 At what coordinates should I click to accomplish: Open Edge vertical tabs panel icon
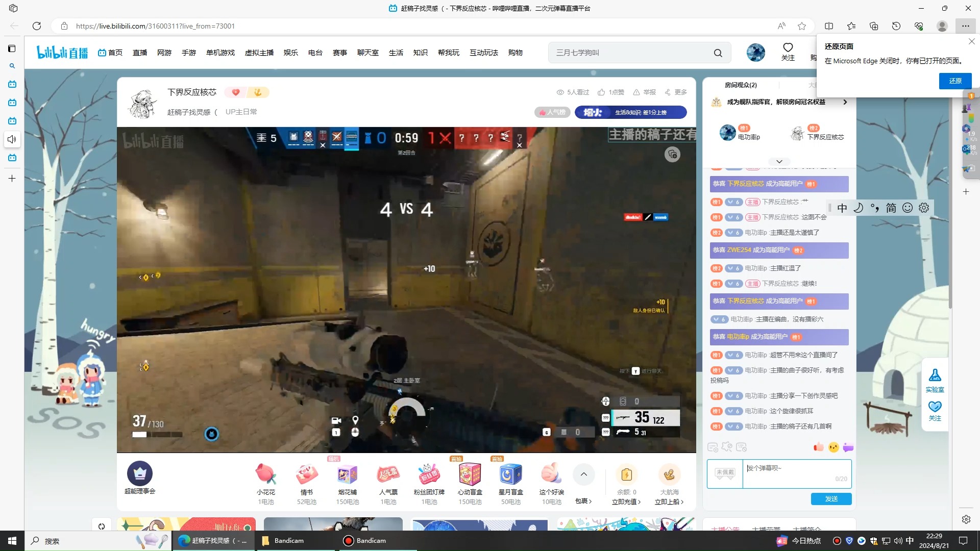click(x=12, y=48)
